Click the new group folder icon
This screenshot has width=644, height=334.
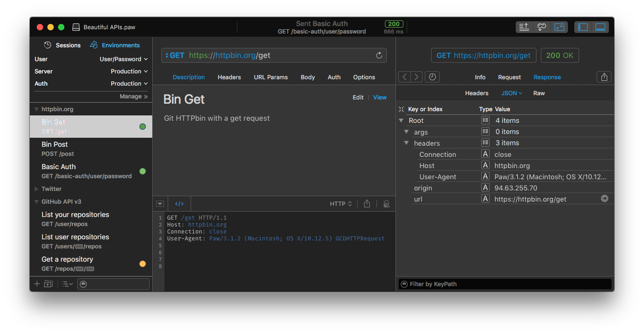click(48, 284)
